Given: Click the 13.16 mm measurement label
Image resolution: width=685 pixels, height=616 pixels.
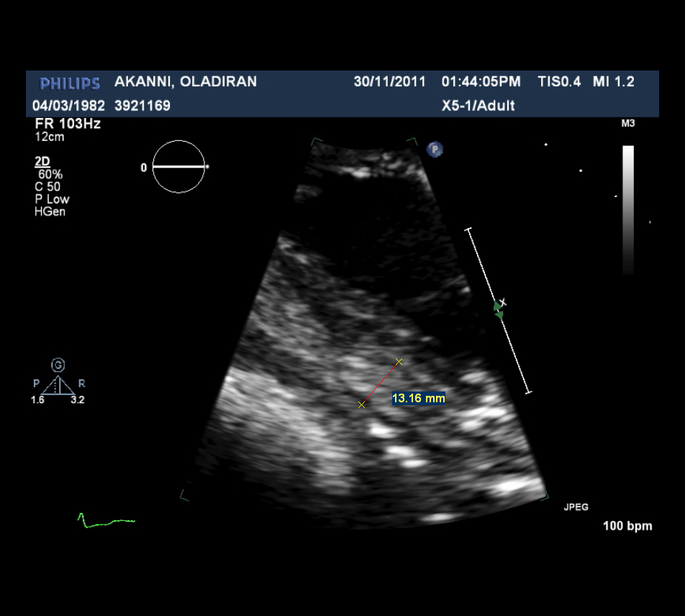Looking at the screenshot, I should click(418, 398).
